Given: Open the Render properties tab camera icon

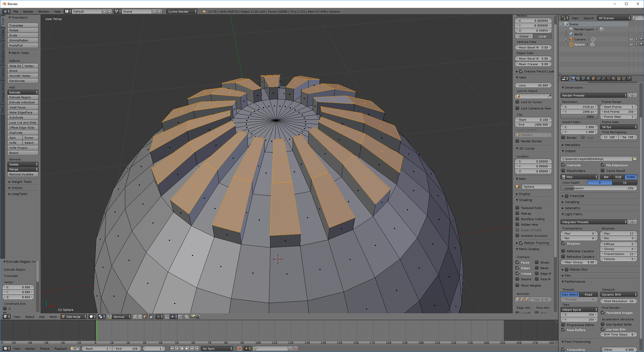Looking at the screenshot, I should click(x=573, y=79).
